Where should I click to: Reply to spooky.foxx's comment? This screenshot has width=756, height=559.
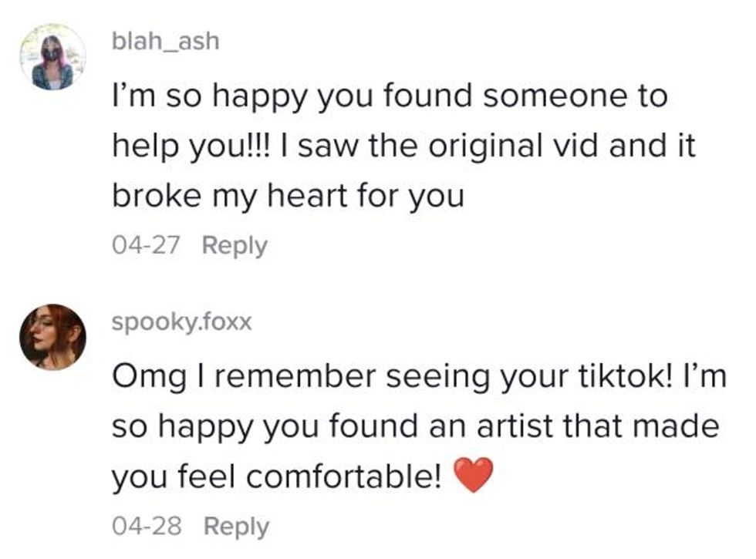[236, 526]
